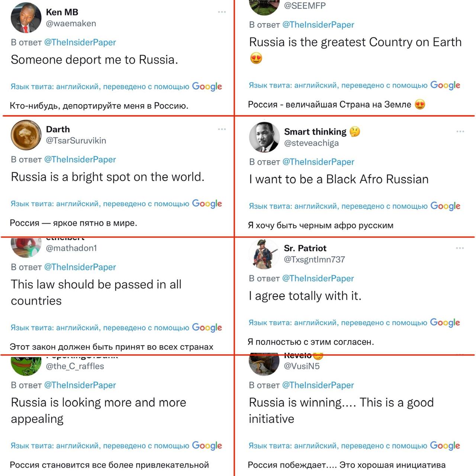Image resolution: width=476 pixels, height=476 pixels.
Task: Click Ken MB's profile avatar
Action: click(26, 18)
